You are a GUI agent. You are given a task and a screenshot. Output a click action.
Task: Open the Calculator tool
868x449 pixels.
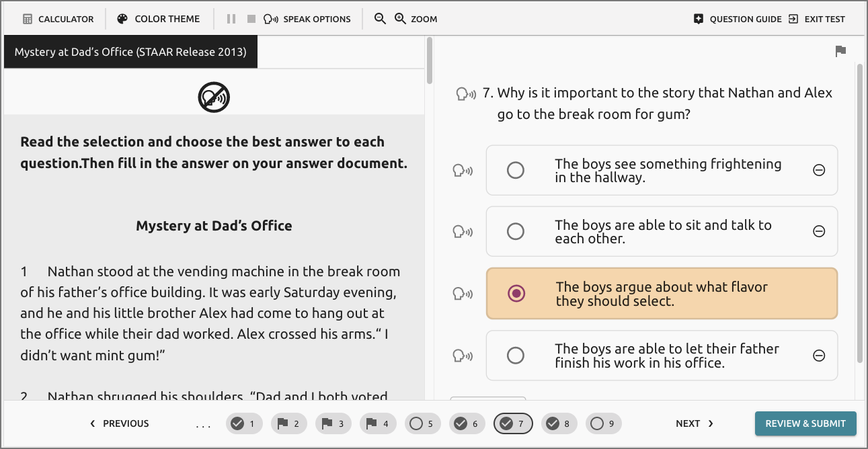(58, 19)
